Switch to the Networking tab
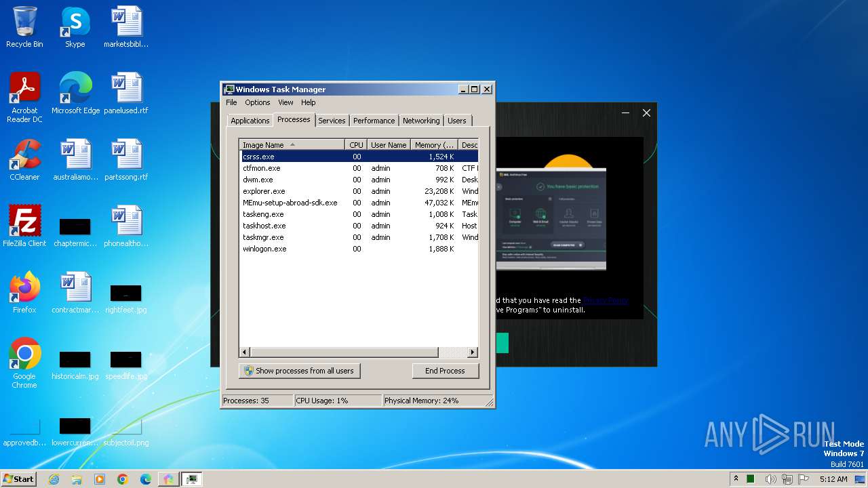The image size is (868, 488). coord(421,121)
